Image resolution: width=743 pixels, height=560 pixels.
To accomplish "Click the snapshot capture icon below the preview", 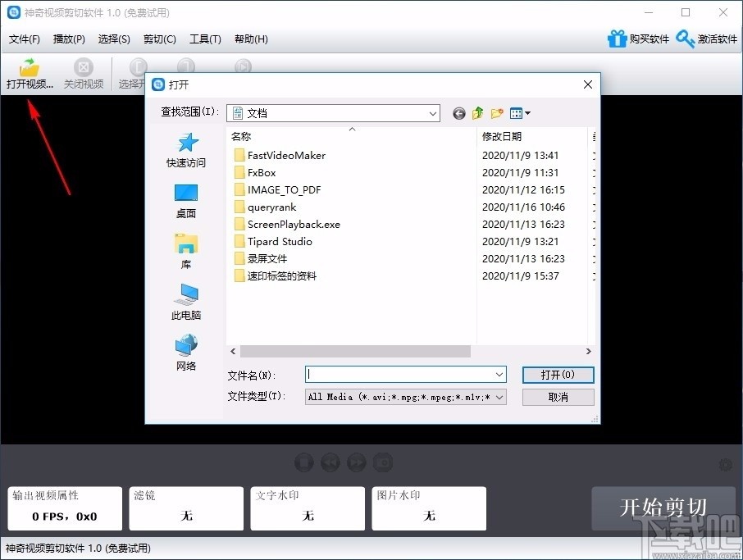I will pos(383,462).
